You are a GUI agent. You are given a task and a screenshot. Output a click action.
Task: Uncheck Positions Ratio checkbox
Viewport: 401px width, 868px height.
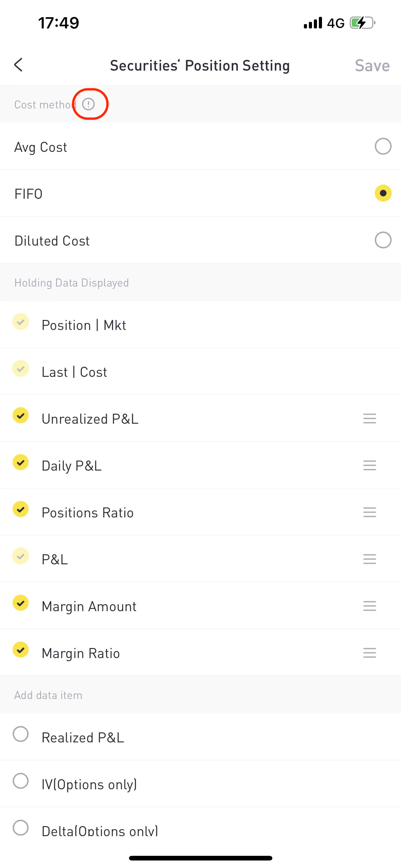(21, 509)
